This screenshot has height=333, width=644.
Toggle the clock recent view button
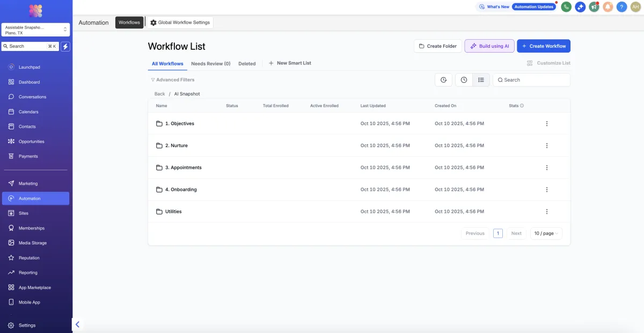tap(464, 80)
